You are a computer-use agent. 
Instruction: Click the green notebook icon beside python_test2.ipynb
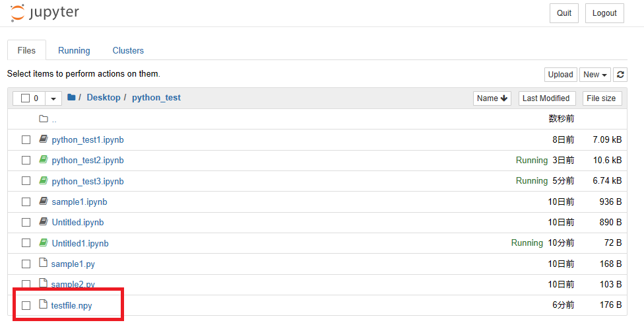click(43, 159)
